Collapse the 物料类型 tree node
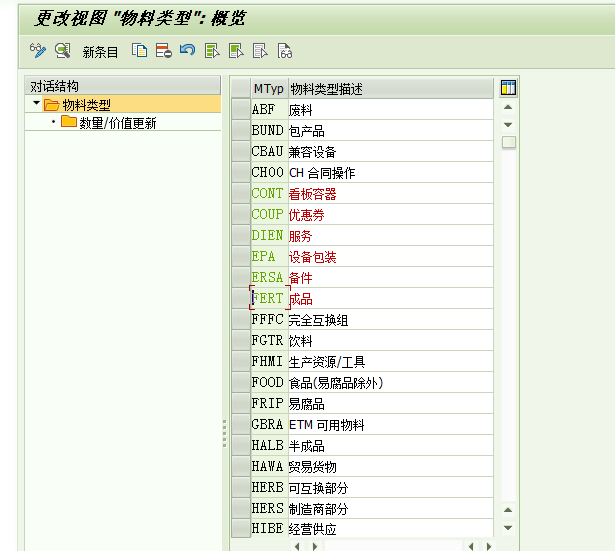The width and height of the screenshot is (615, 551). pos(37,104)
